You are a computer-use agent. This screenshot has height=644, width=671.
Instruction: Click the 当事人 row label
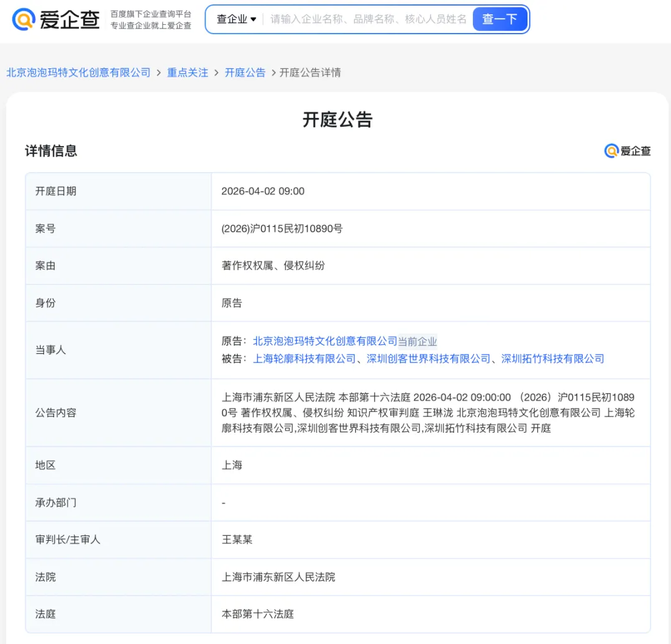(50, 350)
